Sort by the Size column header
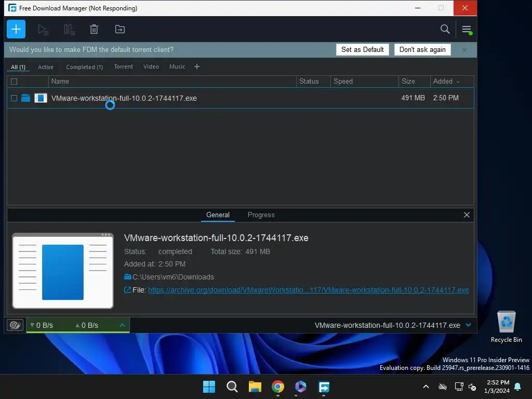This screenshot has width=532, height=399. (414, 82)
